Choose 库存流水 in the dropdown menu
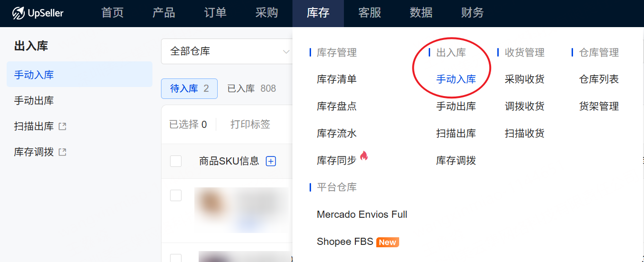 click(x=337, y=134)
